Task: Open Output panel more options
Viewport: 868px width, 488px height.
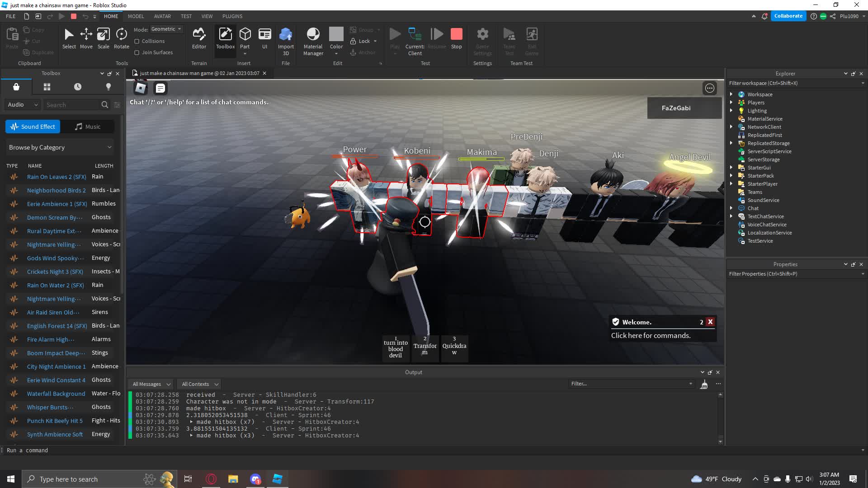Action: (718, 384)
